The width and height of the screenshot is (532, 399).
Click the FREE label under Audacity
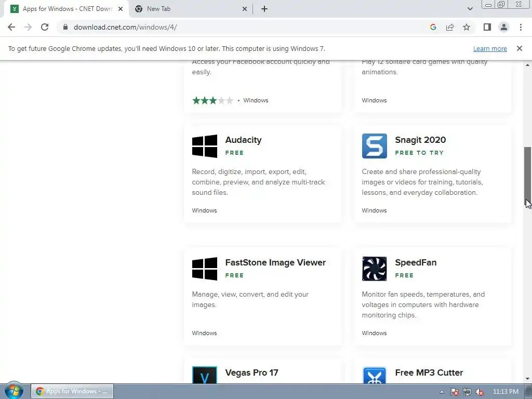click(234, 153)
